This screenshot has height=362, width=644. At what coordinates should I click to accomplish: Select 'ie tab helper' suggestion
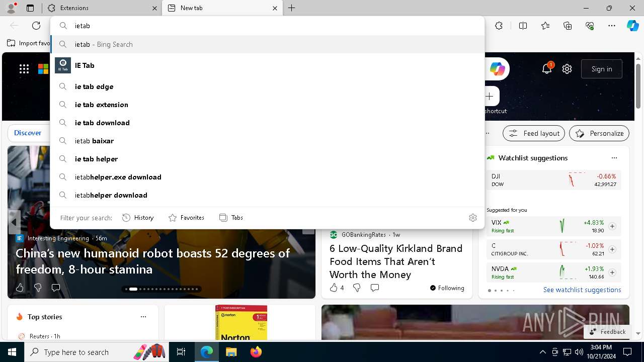tap(268, 159)
